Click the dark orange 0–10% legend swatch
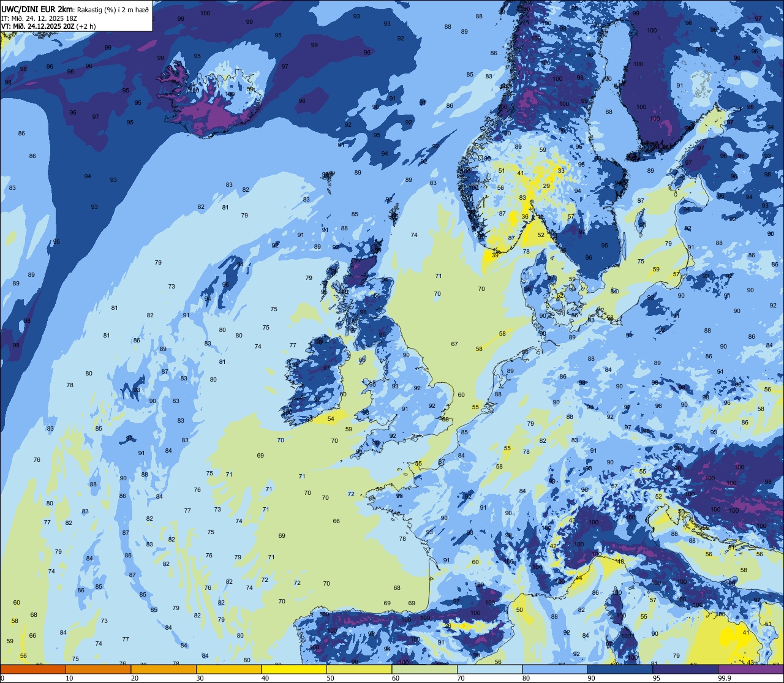Viewport: 784px width, 683px height. tap(33, 670)
